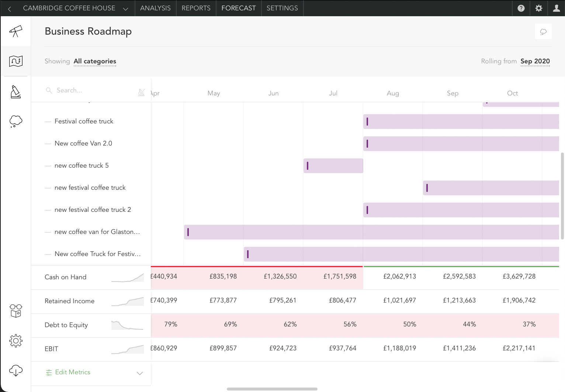This screenshot has width=565, height=392.
Task: Click the Debt to Equity metric label
Action: (66, 325)
